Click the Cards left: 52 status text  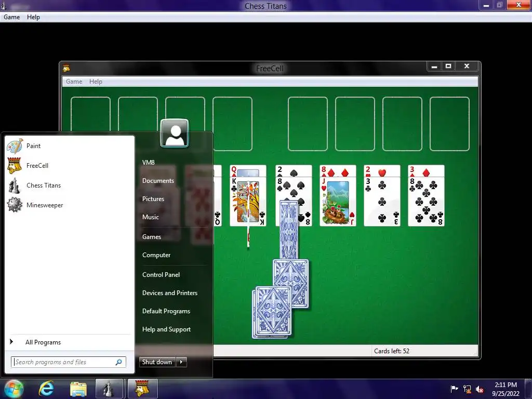(x=392, y=351)
